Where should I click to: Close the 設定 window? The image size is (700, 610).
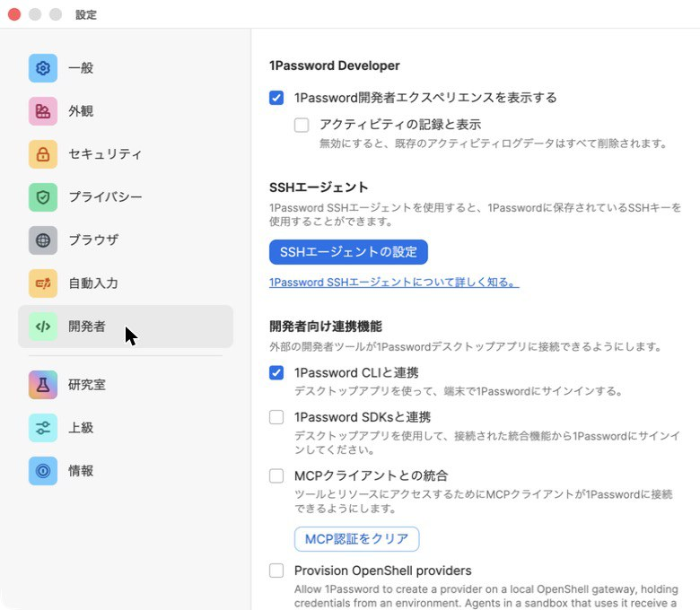pyautogui.click(x=14, y=14)
